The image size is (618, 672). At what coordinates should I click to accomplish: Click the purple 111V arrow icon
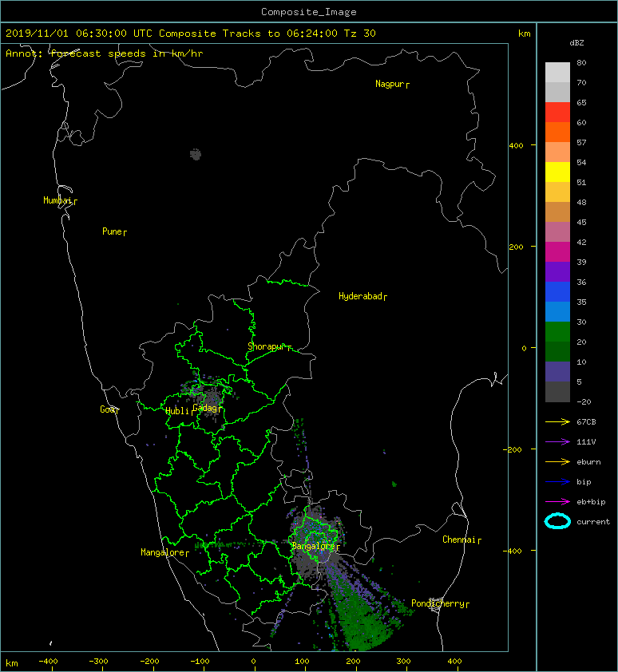(x=557, y=442)
